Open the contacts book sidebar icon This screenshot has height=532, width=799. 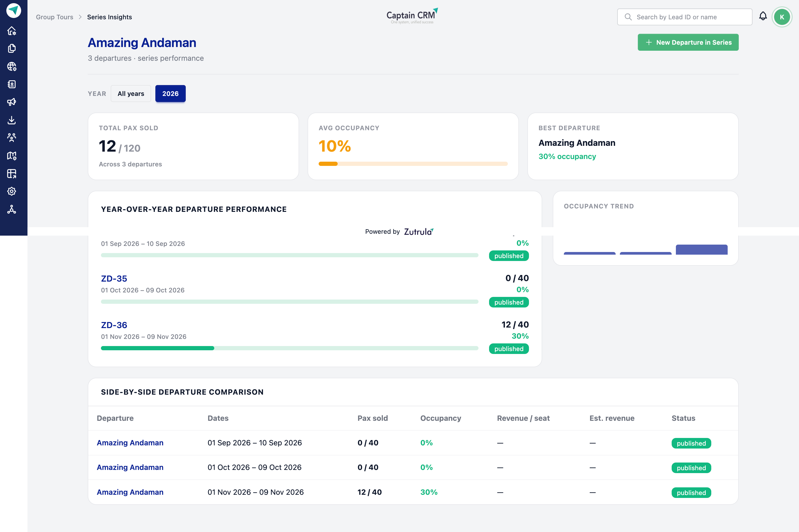pyautogui.click(x=12, y=84)
